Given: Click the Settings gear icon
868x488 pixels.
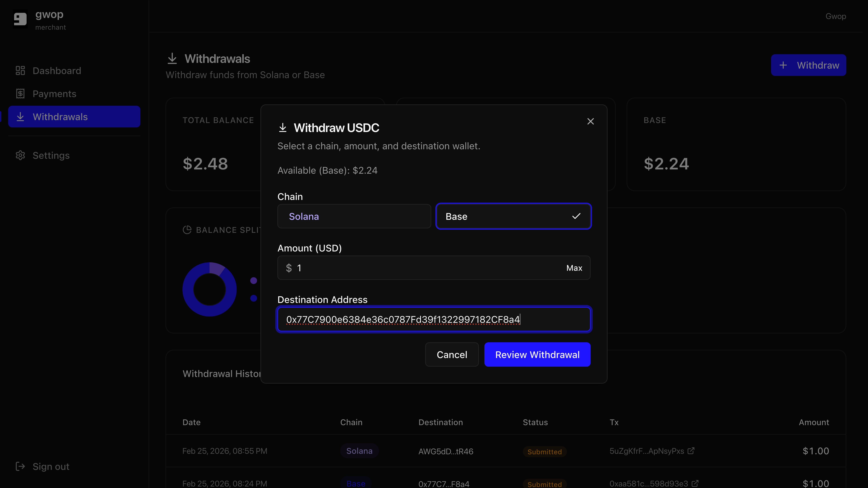Looking at the screenshot, I should coord(20,155).
